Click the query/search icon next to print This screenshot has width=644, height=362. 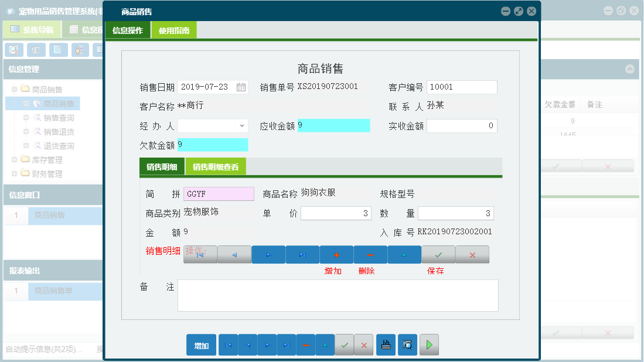(x=407, y=344)
